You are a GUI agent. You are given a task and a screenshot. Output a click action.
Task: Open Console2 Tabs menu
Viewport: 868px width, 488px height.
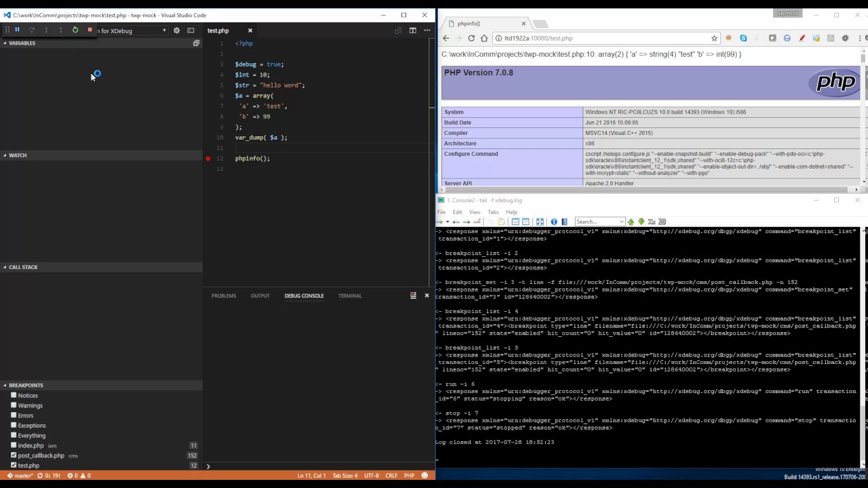(493, 212)
